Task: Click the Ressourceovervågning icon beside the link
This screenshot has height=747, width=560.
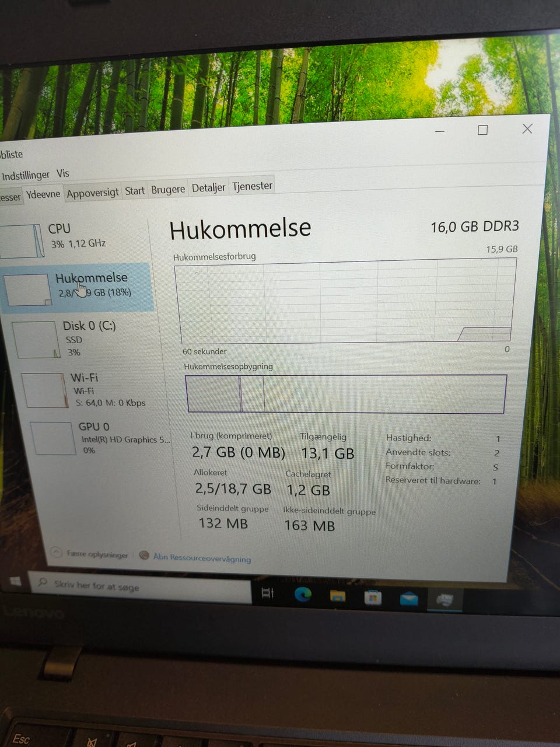Action: (144, 555)
